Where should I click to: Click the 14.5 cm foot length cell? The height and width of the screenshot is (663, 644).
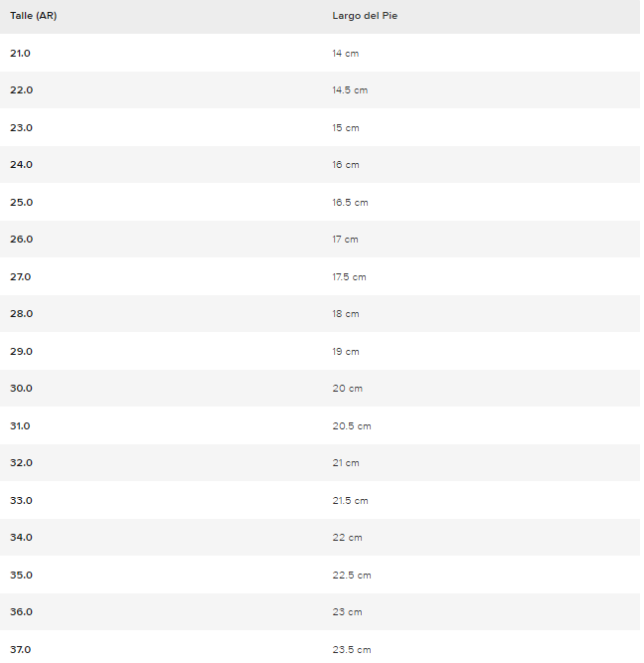point(350,90)
